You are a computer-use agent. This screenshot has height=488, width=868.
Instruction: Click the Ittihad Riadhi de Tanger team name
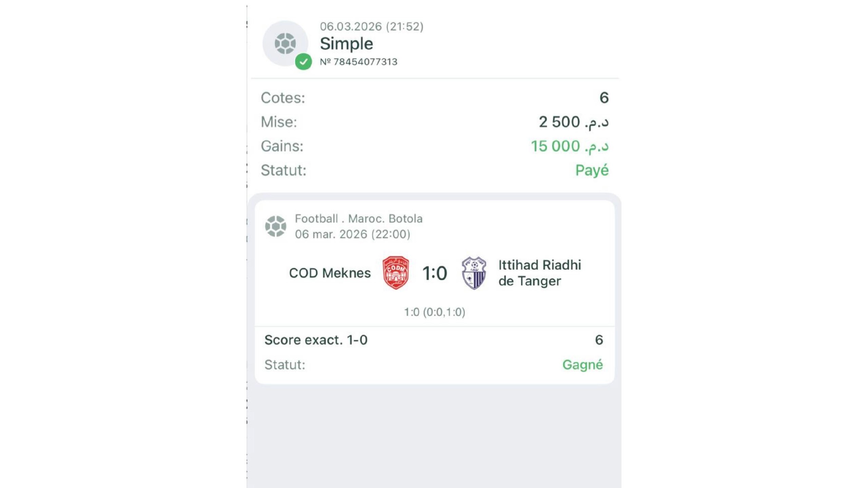540,273
